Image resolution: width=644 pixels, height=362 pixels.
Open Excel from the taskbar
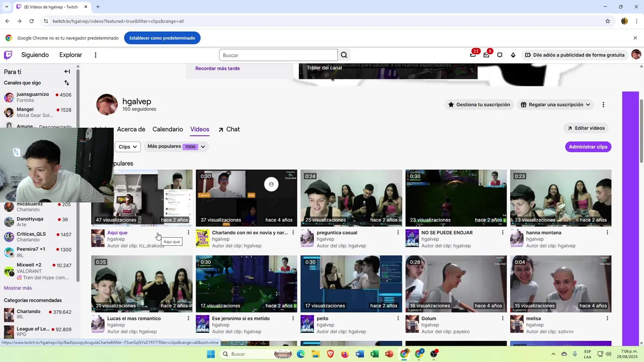374,354
